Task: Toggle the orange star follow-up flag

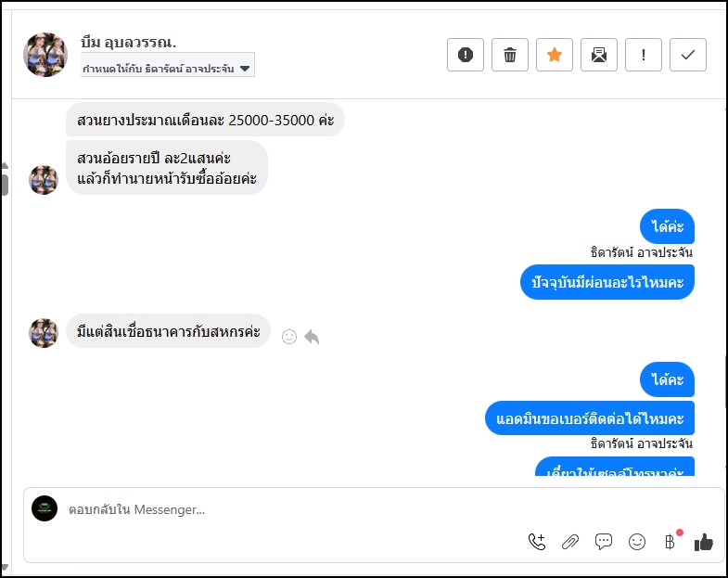Action: point(555,55)
